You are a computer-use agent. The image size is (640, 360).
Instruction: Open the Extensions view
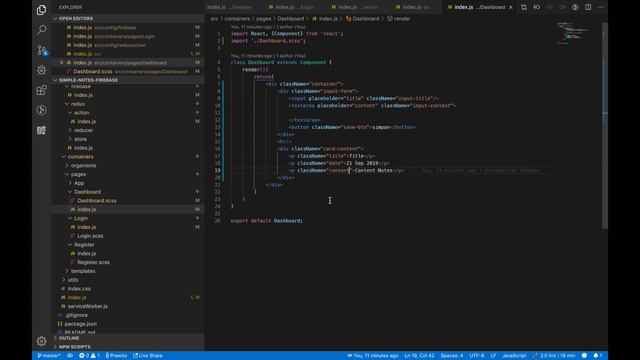(41, 90)
